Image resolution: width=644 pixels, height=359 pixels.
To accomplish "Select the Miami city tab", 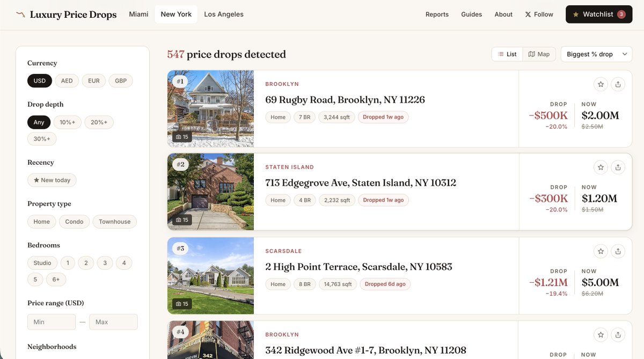I will point(138,14).
